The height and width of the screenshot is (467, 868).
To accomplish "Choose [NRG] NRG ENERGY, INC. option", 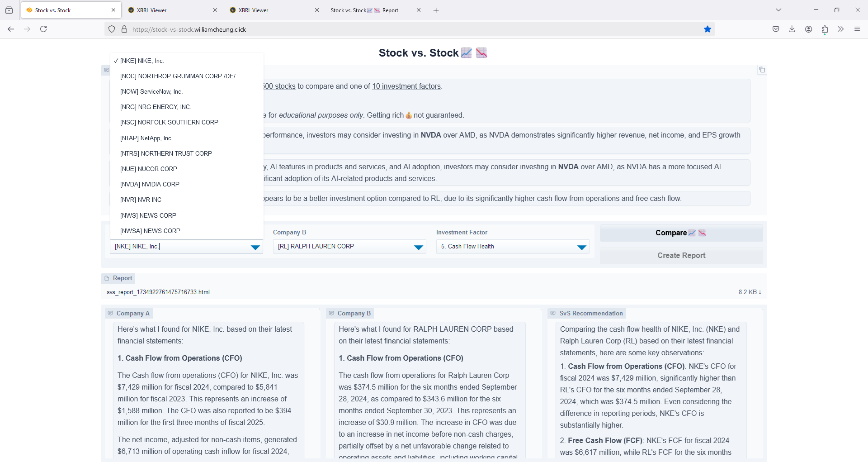I will click(187, 107).
